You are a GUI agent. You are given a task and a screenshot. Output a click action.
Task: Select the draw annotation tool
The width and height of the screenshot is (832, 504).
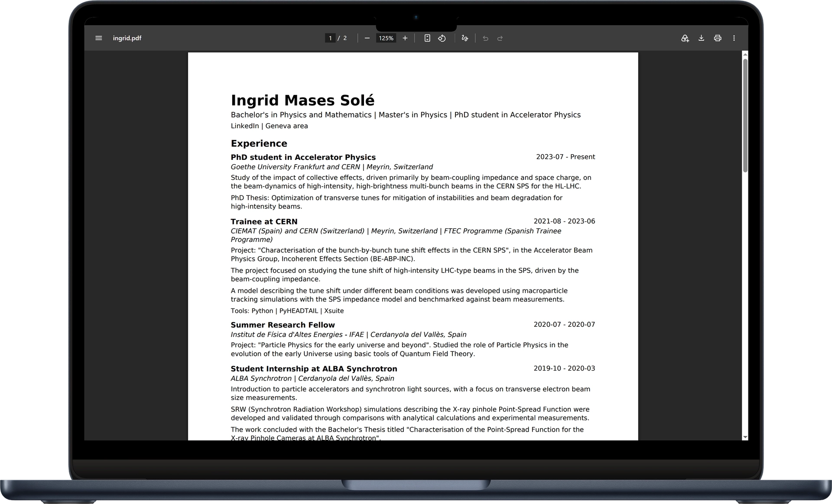pyautogui.click(x=465, y=38)
